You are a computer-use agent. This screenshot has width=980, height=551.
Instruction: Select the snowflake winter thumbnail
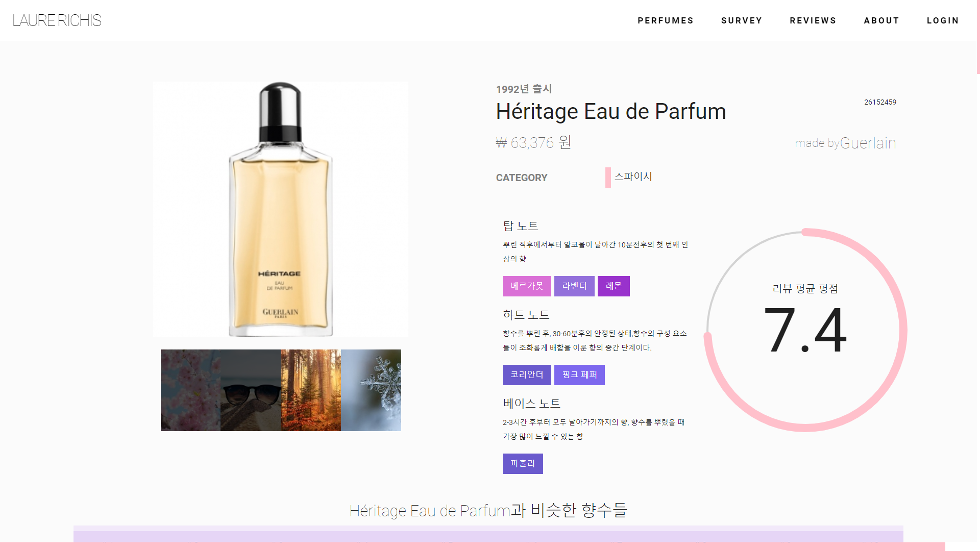(371, 390)
